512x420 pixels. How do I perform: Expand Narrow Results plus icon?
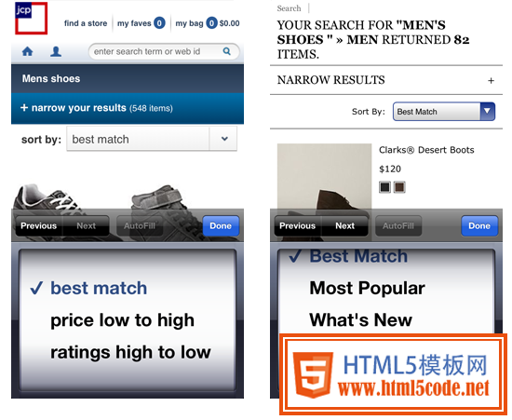coord(491,80)
